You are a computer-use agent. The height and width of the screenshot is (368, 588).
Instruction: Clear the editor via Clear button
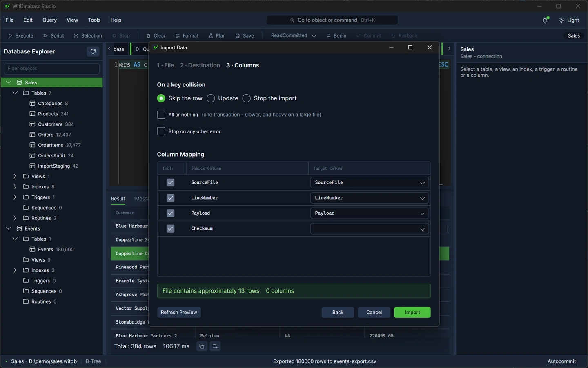click(x=156, y=35)
